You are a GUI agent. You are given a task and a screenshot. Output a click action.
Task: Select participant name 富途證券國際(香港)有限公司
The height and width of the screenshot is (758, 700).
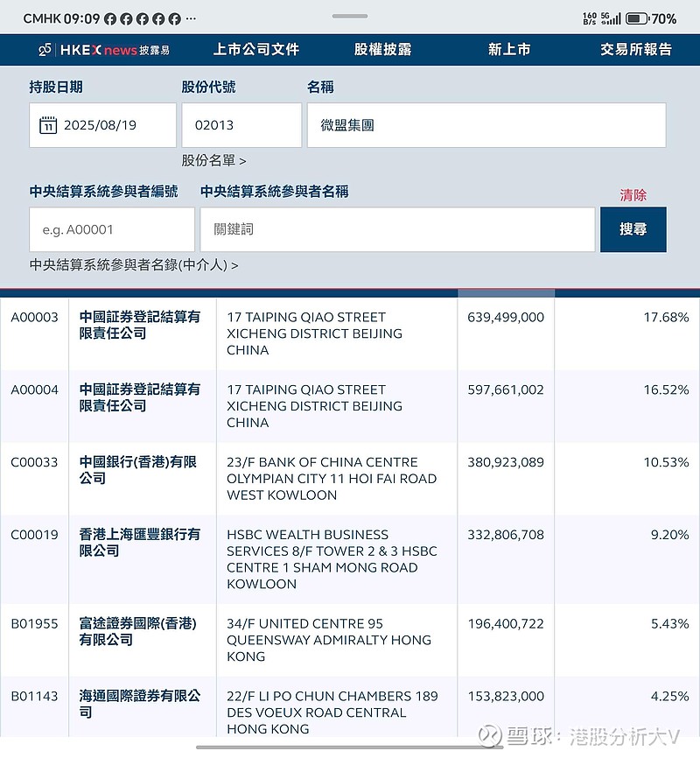pyautogui.click(x=138, y=631)
